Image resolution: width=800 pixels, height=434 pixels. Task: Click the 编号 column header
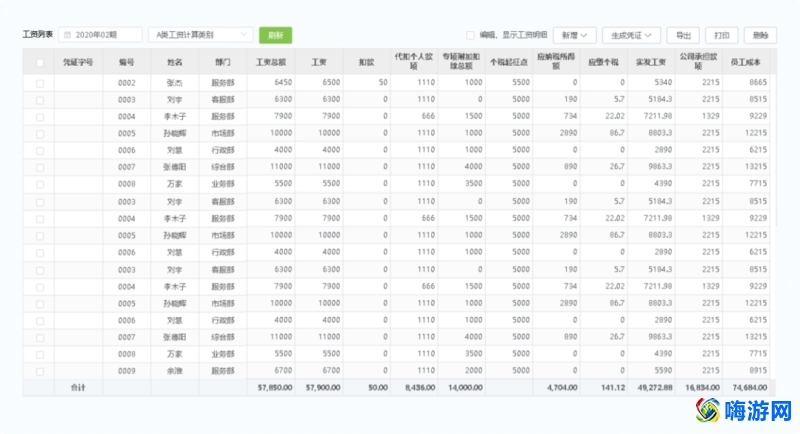click(x=127, y=62)
